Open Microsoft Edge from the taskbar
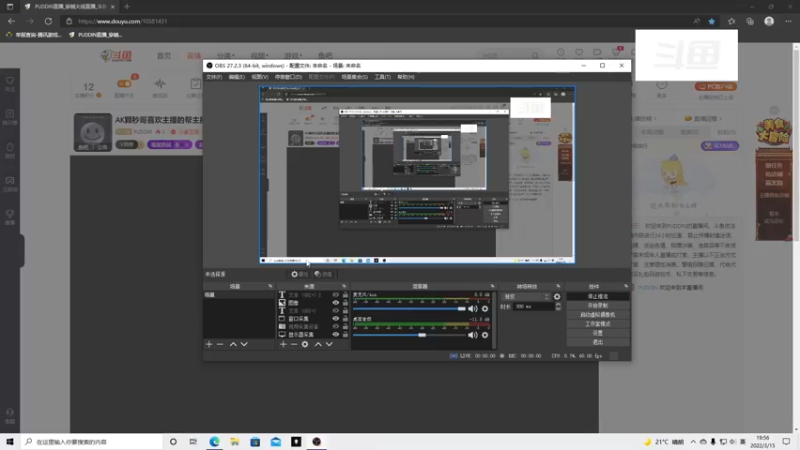Viewport: 800px width, 450px height. [x=214, y=442]
